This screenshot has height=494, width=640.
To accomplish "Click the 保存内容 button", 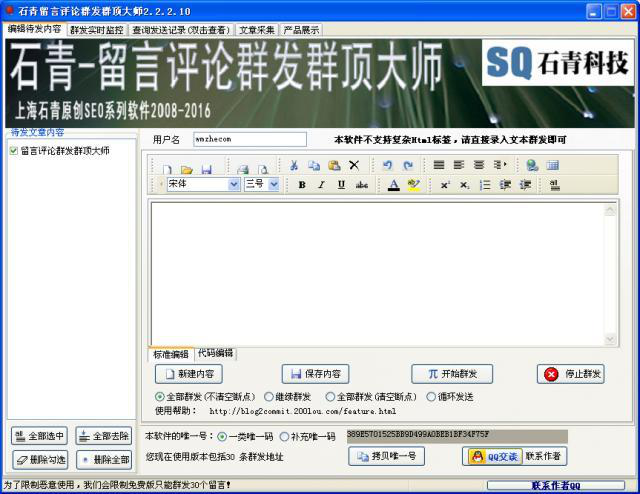I will (x=315, y=374).
